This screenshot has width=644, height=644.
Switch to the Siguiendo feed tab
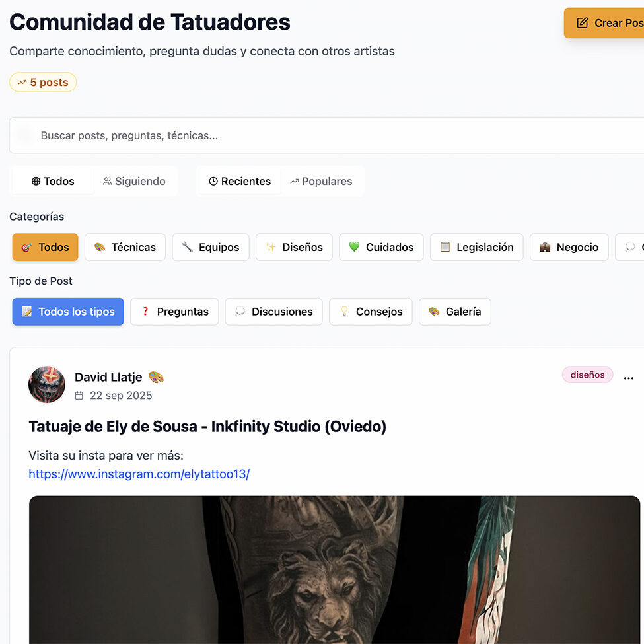[x=134, y=181]
